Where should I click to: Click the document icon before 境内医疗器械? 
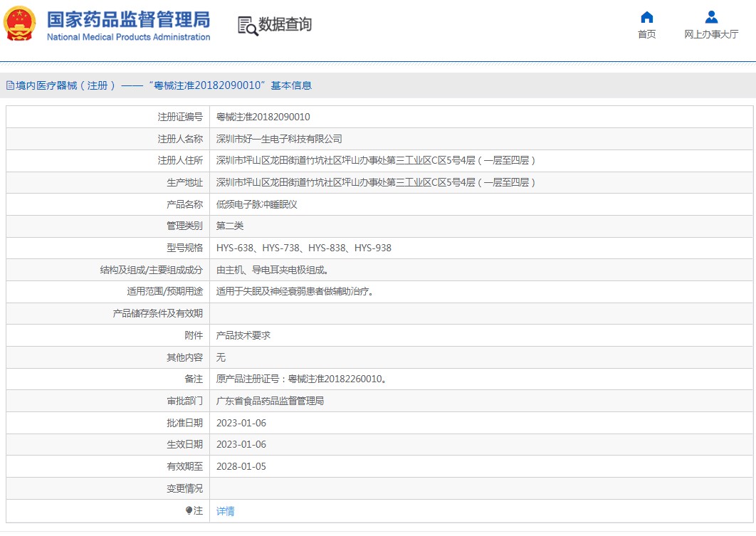[10, 85]
